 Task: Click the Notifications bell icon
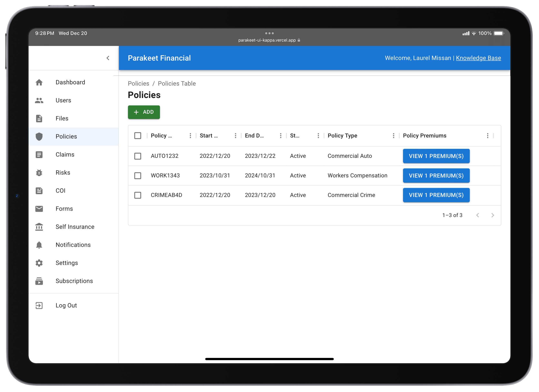point(39,245)
